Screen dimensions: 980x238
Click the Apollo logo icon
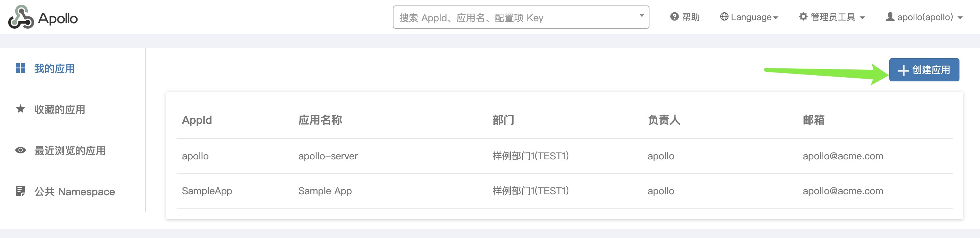click(21, 17)
